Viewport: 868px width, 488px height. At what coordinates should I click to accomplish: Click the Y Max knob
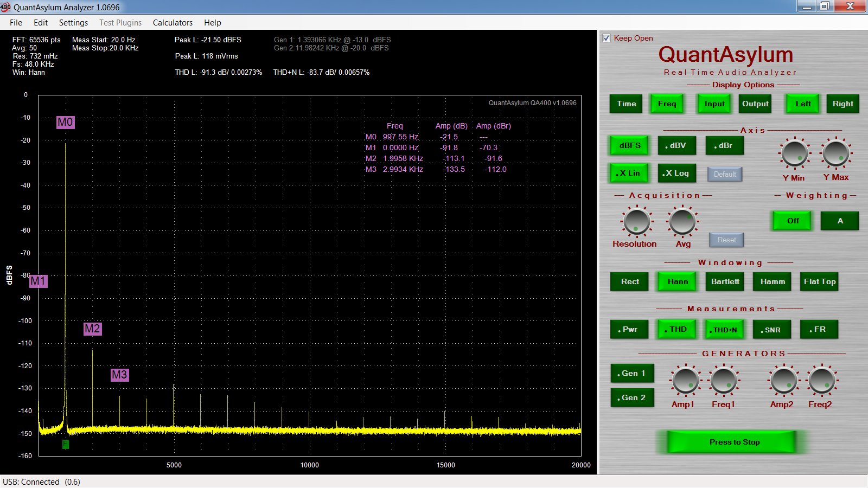pos(835,153)
